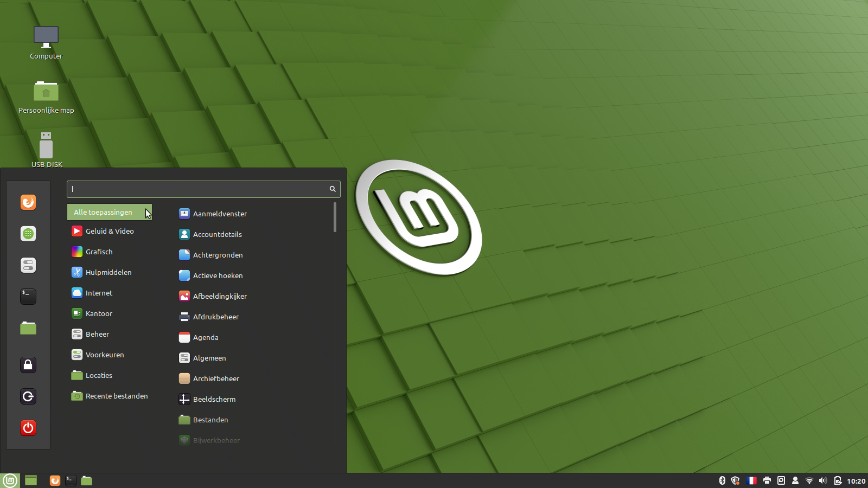Select the USB DISK desktop icon
The height and width of the screenshot is (488, 868).
coord(47,150)
